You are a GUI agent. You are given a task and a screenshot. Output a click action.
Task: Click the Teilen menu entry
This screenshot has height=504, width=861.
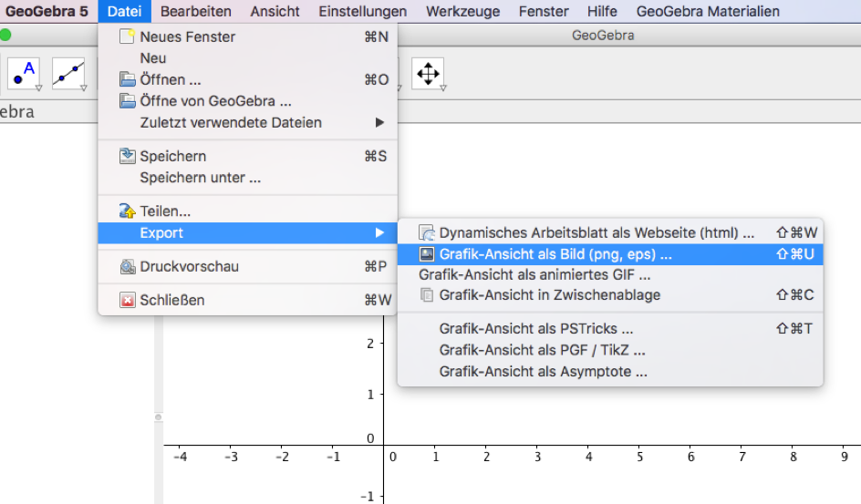[x=165, y=211]
